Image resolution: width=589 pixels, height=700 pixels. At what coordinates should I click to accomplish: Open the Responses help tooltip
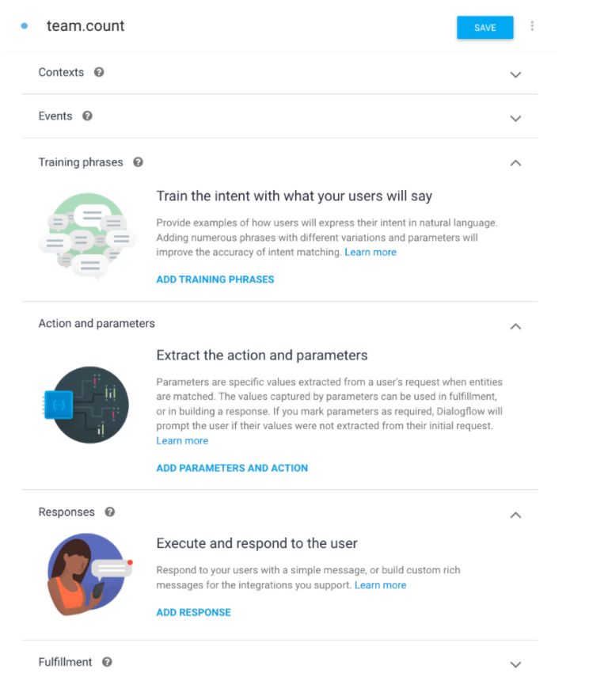(109, 512)
